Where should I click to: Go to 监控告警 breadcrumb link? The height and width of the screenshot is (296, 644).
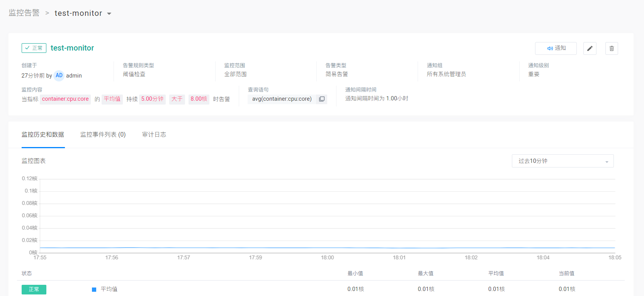coord(24,13)
